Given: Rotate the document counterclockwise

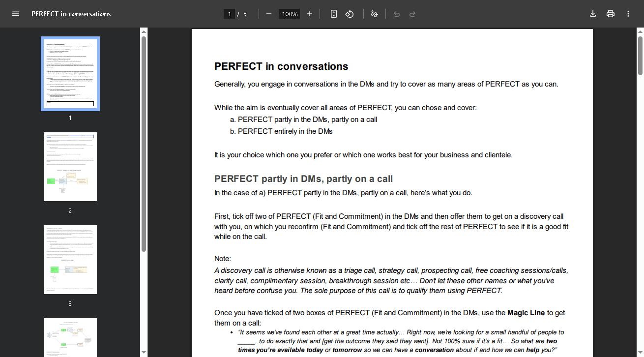Looking at the screenshot, I should pos(350,14).
